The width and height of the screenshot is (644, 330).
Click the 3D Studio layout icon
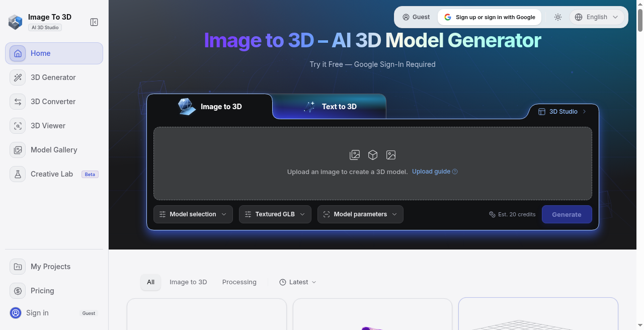542,112
